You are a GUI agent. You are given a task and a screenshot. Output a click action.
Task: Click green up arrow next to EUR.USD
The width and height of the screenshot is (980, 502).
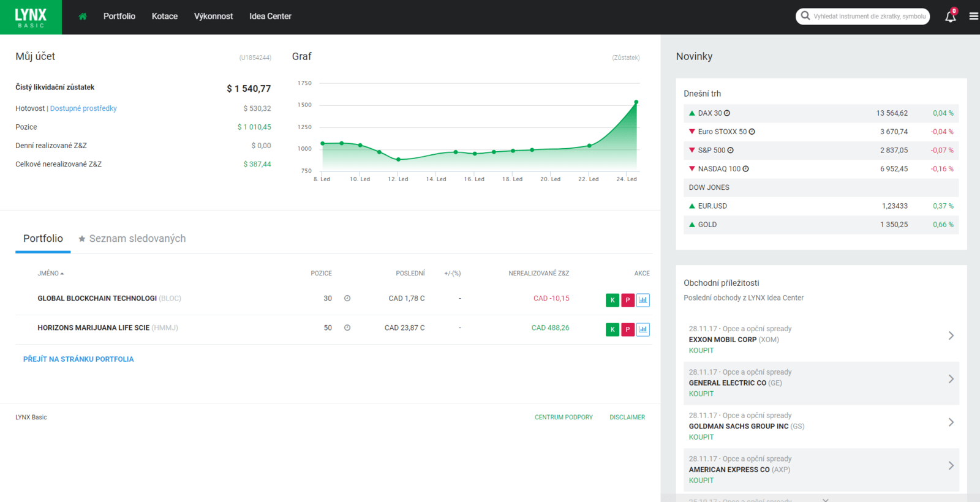[x=692, y=206]
